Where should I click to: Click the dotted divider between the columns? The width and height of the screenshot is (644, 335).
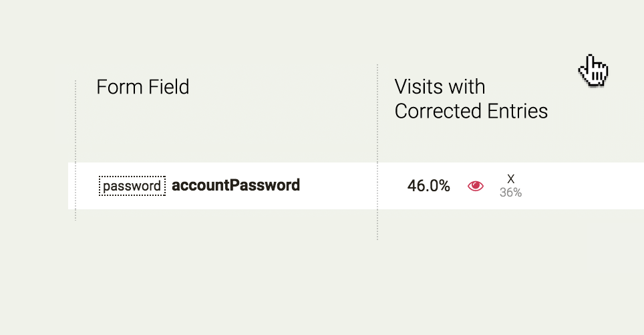click(x=377, y=152)
